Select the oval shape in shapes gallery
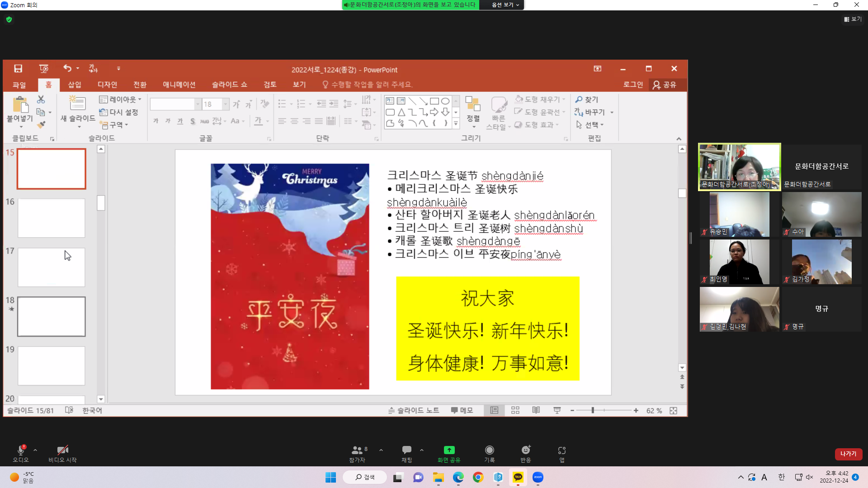Viewport: 868px width, 488px height. (x=445, y=101)
